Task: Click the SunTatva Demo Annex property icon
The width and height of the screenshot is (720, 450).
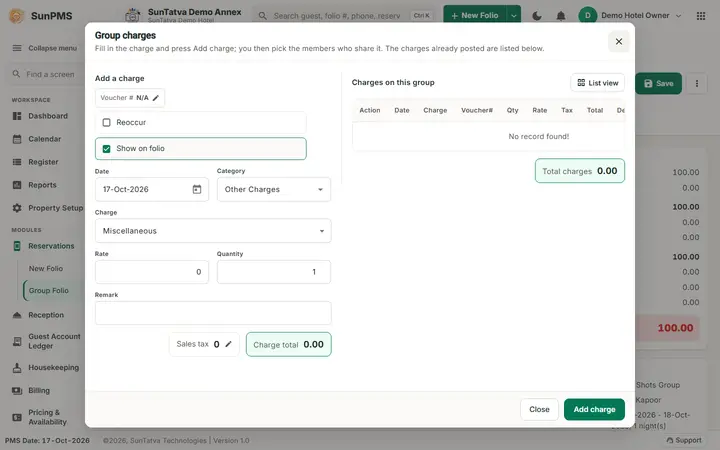Action: tap(133, 15)
